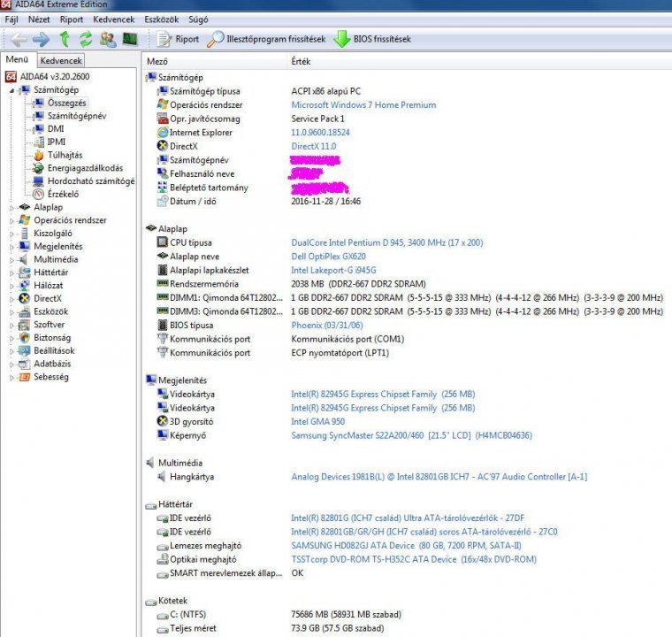Select Számítógépnév in the tree

[x=77, y=116]
